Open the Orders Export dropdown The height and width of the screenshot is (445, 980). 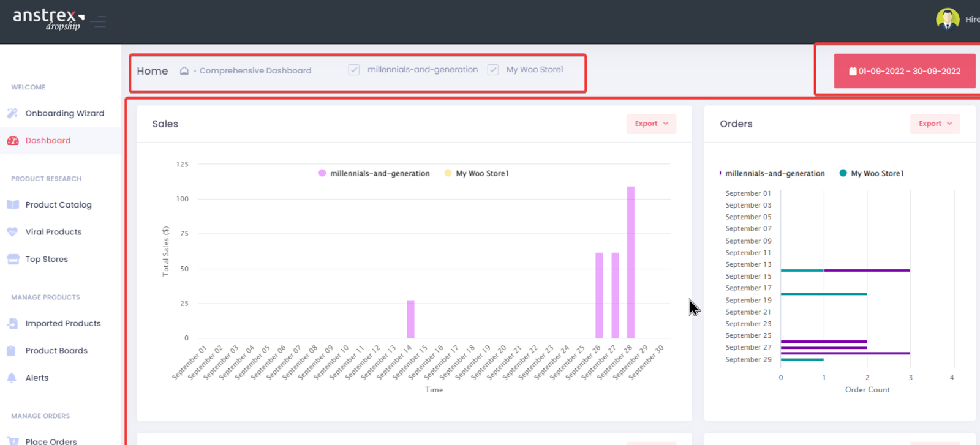click(x=935, y=124)
